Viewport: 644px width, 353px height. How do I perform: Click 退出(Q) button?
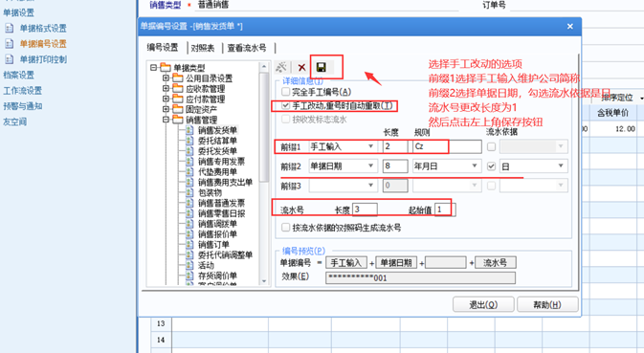coord(483,305)
